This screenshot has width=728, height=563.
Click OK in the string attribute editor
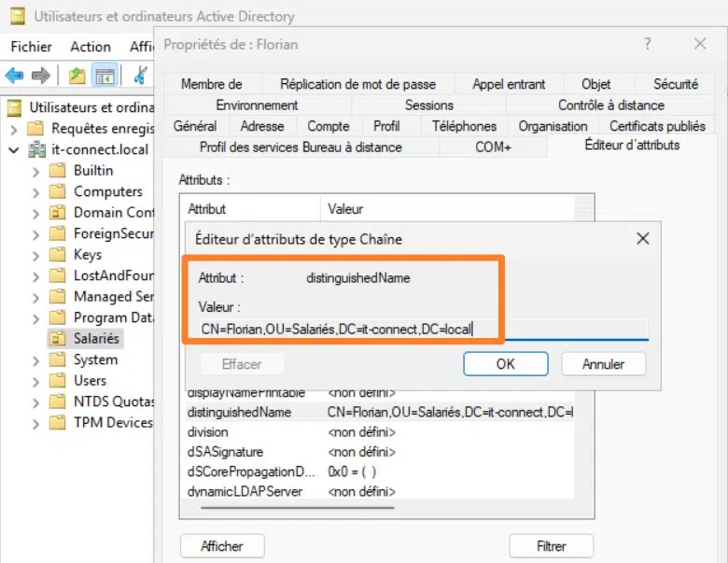coord(506,364)
